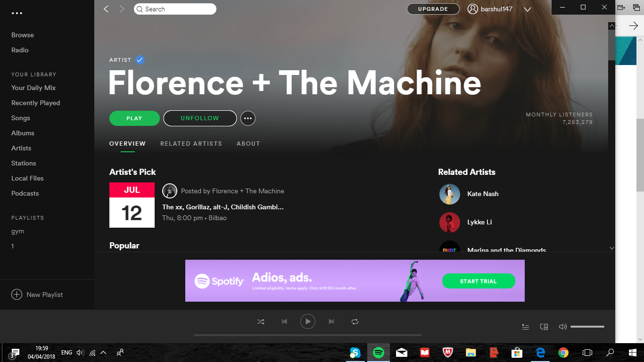Image resolution: width=644 pixels, height=362 pixels.
Task: Seek on the track progress bar
Action: (x=308, y=335)
